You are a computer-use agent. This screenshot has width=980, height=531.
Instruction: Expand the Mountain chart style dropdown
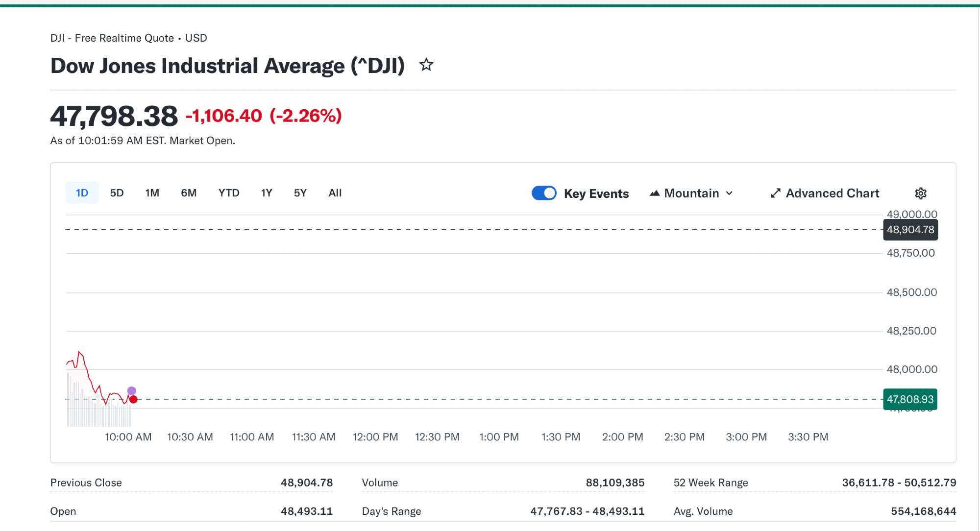691,193
